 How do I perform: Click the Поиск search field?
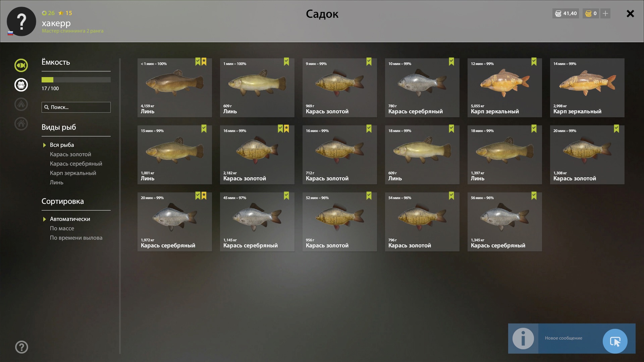76,107
